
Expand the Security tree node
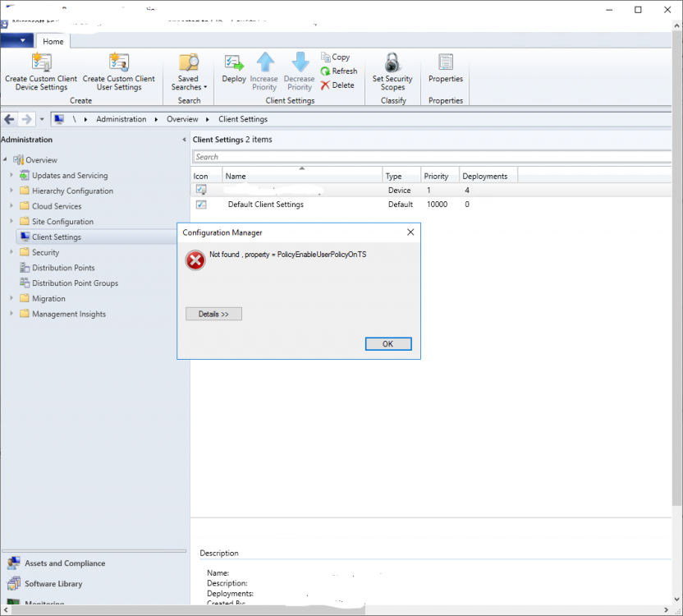click(11, 252)
